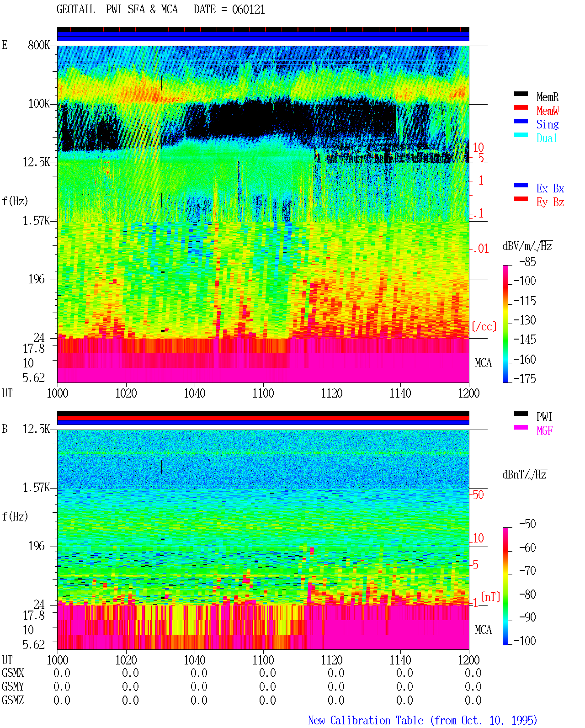Image resolution: width=585 pixels, height=728 pixels.
Task: Click the 'dBV/m/√Hz' unit label
Action: 527,246
